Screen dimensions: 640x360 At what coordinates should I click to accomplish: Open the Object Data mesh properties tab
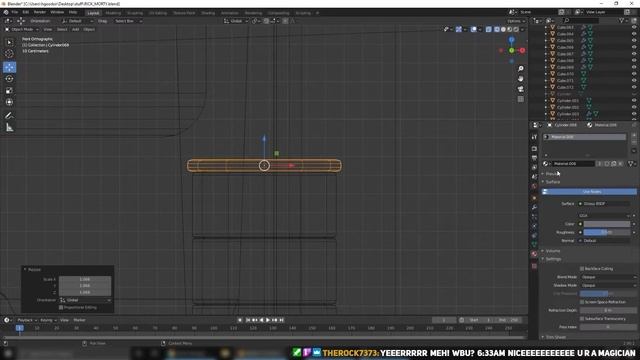coord(534,244)
